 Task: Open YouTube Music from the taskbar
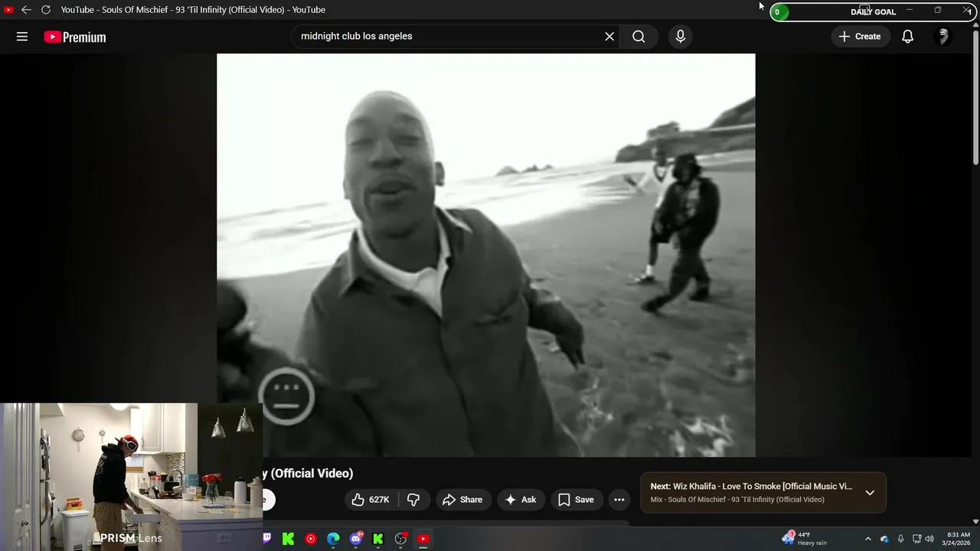point(311,539)
